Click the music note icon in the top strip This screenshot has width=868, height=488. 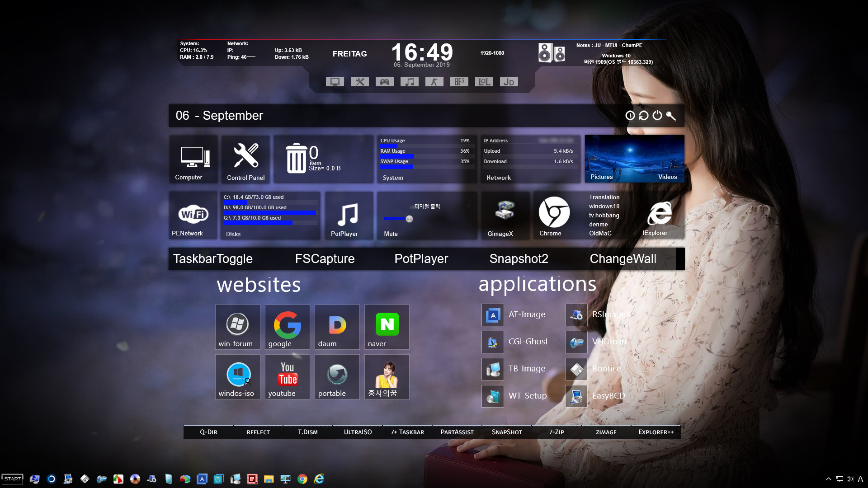409,82
